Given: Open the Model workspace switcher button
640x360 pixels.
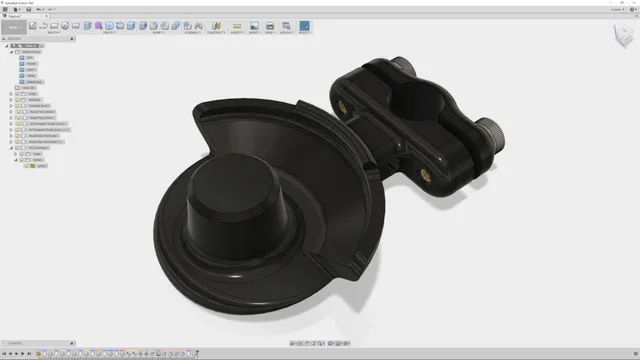Looking at the screenshot, I should [x=14, y=27].
